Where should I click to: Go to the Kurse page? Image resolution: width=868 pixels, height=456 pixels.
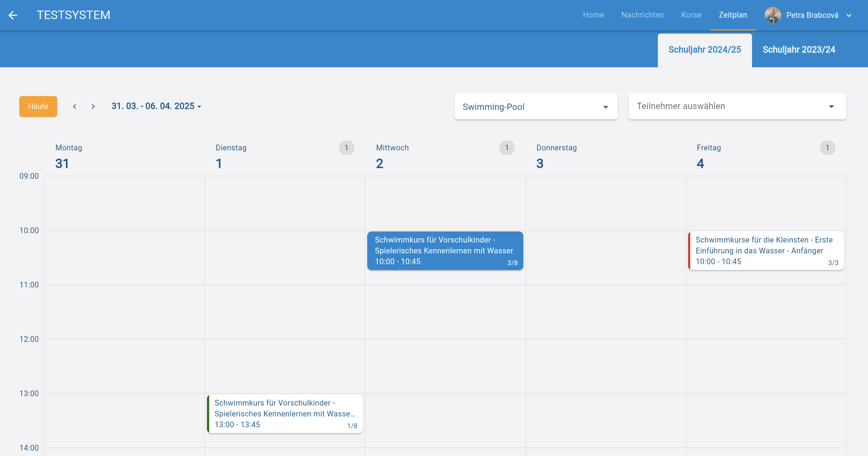(x=691, y=15)
